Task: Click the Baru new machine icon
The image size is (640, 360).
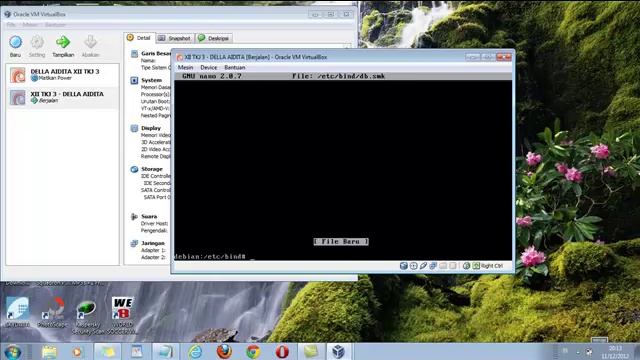Action: [x=16, y=42]
